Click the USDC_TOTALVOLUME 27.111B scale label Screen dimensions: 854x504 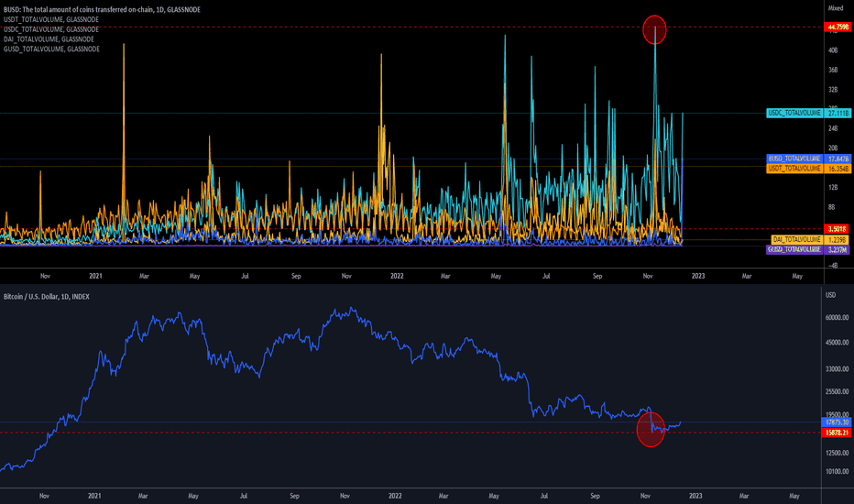point(809,113)
